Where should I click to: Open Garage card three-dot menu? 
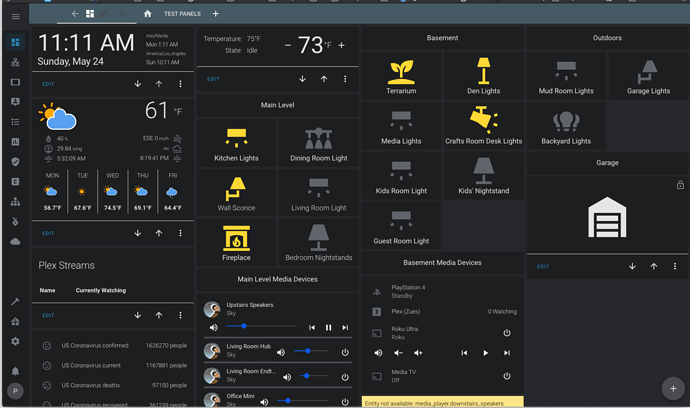pos(675,266)
